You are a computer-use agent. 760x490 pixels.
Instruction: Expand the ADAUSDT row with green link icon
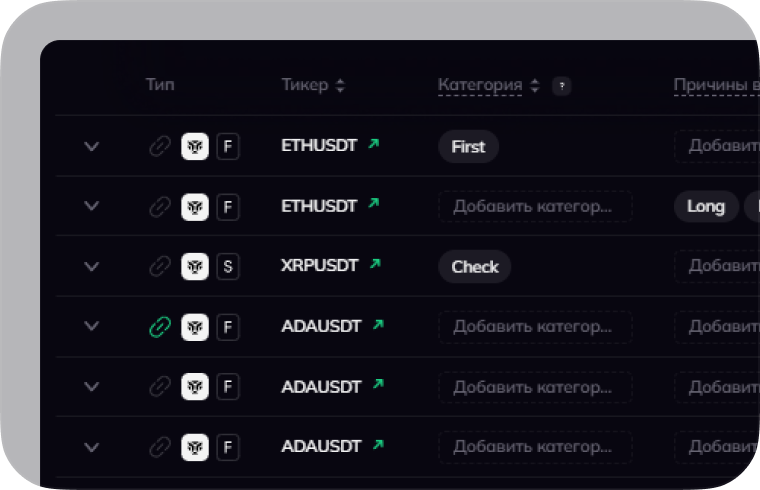(92, 326)
